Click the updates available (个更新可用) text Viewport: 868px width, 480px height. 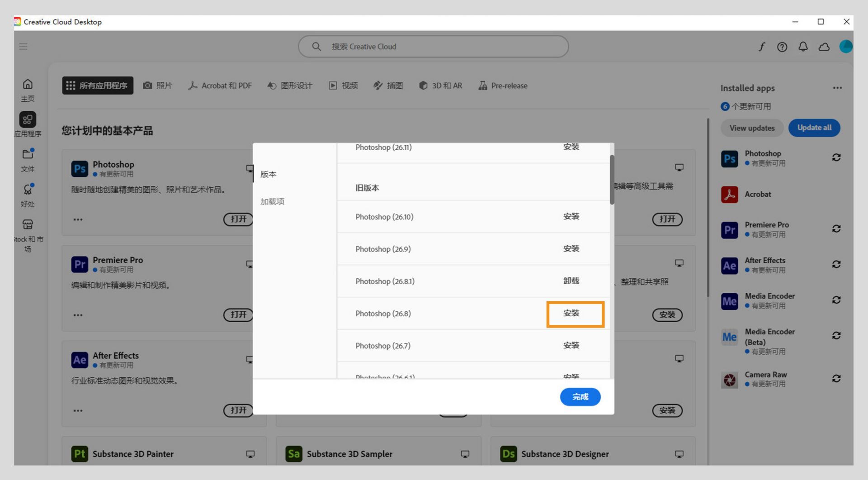click(x=751, y=106)
